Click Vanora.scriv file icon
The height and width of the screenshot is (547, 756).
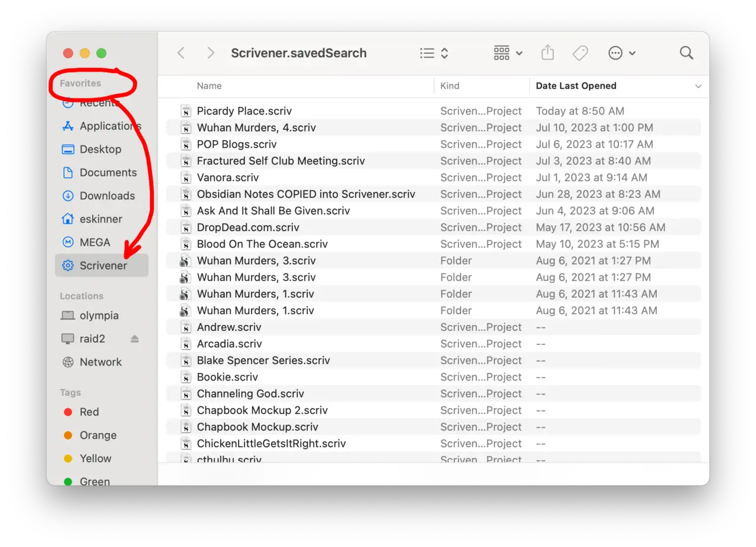(186, 177)
